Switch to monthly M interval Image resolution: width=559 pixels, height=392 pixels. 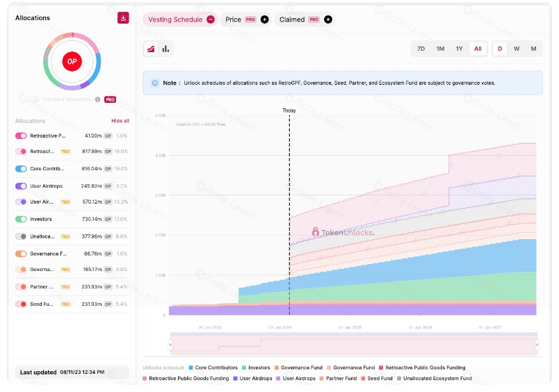534,49
